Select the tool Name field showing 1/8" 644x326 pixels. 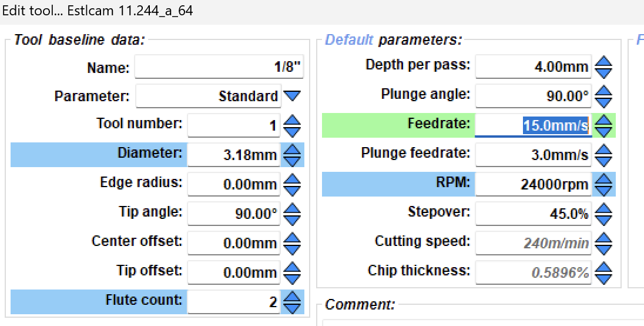coord(219,66)
